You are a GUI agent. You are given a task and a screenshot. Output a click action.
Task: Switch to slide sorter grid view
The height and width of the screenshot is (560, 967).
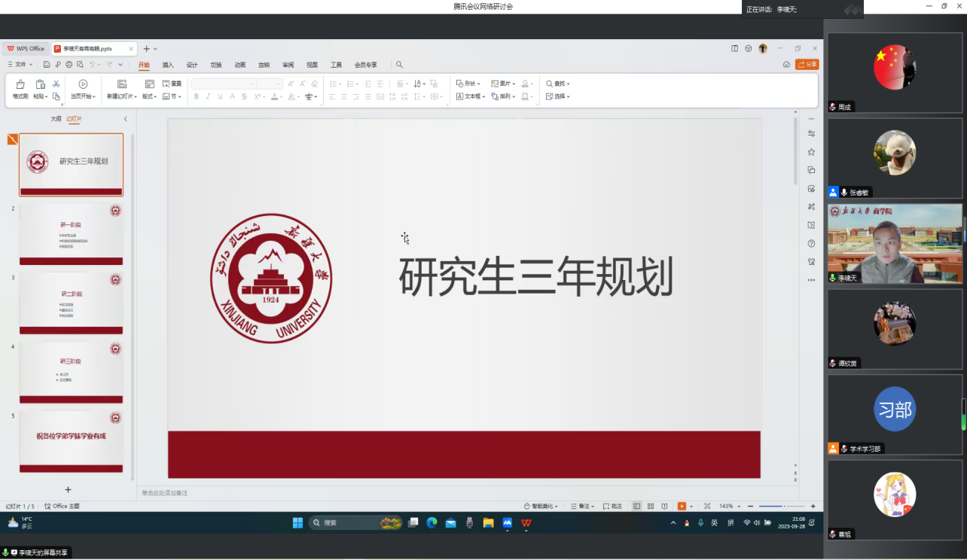651,507
